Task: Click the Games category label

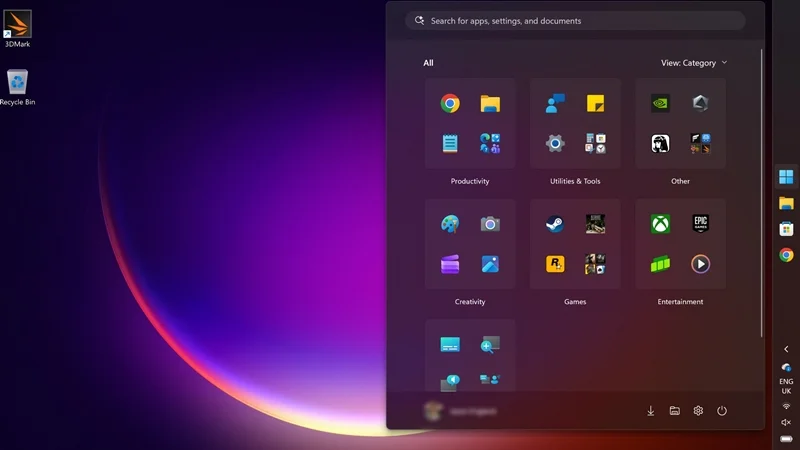Action: click(575, 302)
